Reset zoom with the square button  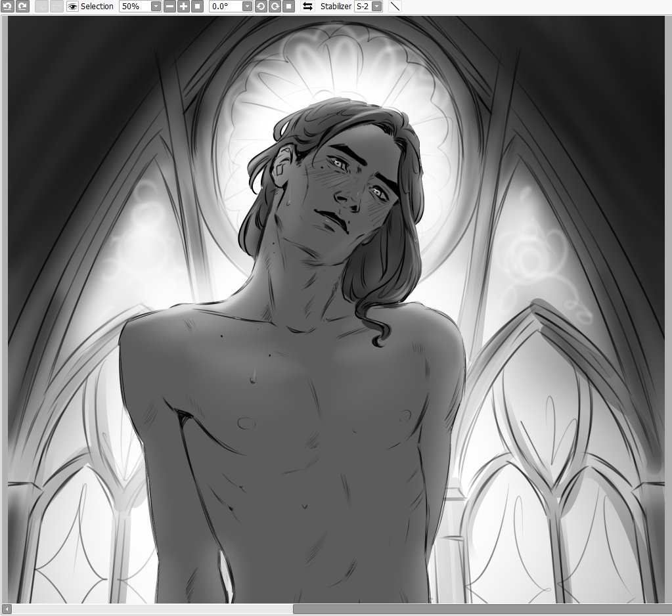pyautogui.click(x=197, y=7)
